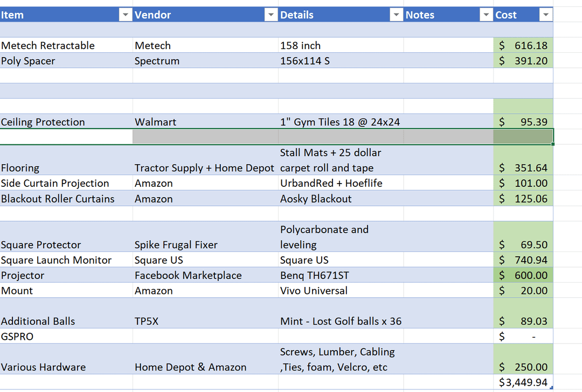Open the Item column filter dropdown
Image resolution: width=582 pixels, height=392 pixels.
pyautogui.click(x=125, y=15)
